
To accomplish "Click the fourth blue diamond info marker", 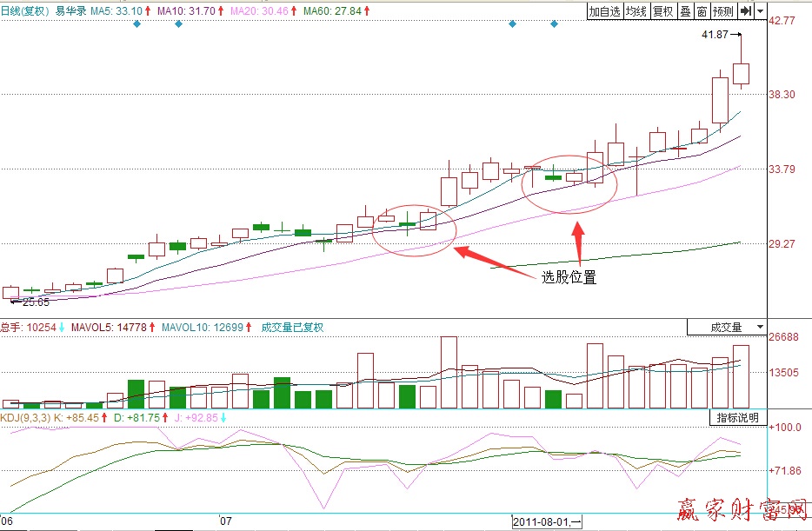I will [x=554, y=24].
